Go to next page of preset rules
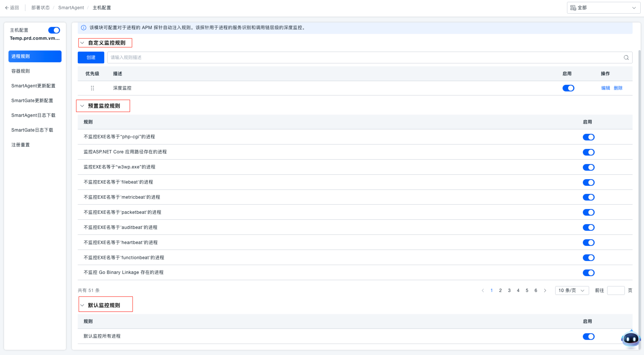This screenshot has height=355, width=644. pos(545,290)
